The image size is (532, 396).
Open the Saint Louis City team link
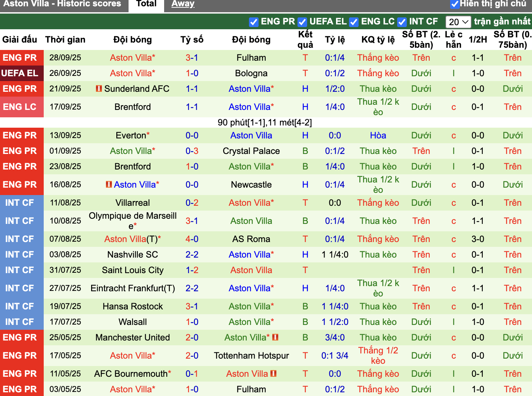tap(133, 270)
